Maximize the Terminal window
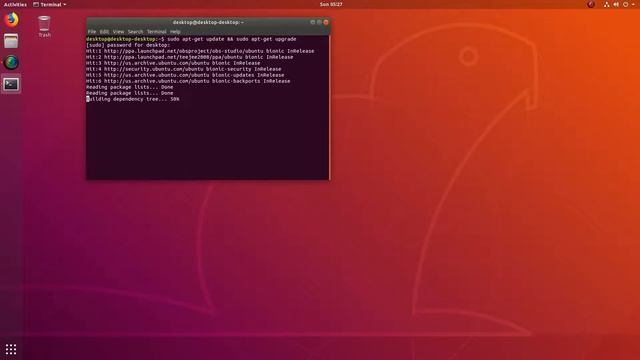This screenshot has height=360, width=640. coord(319,22)
